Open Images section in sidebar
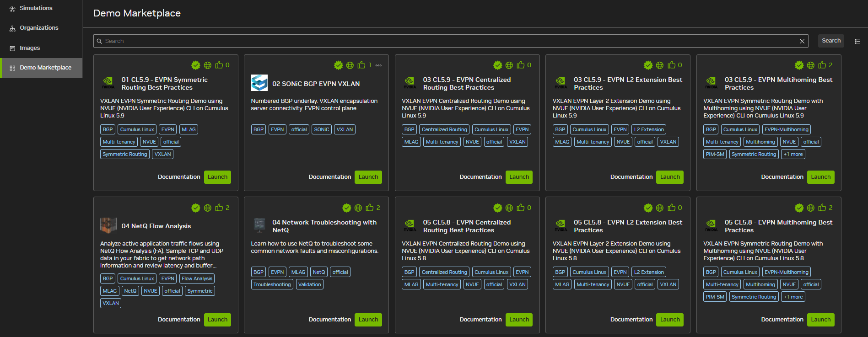 (30, 48)
